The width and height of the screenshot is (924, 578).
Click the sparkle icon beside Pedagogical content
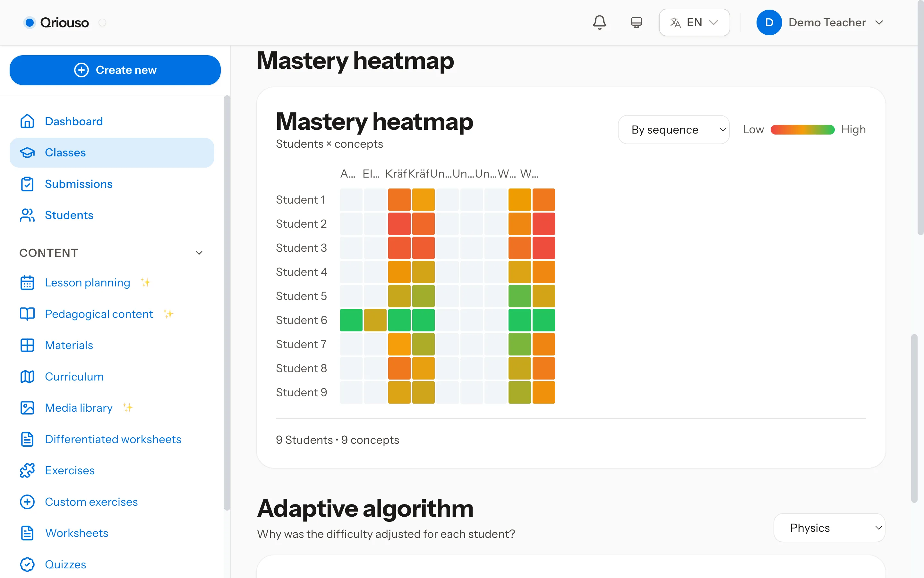(x=168, y=314)
